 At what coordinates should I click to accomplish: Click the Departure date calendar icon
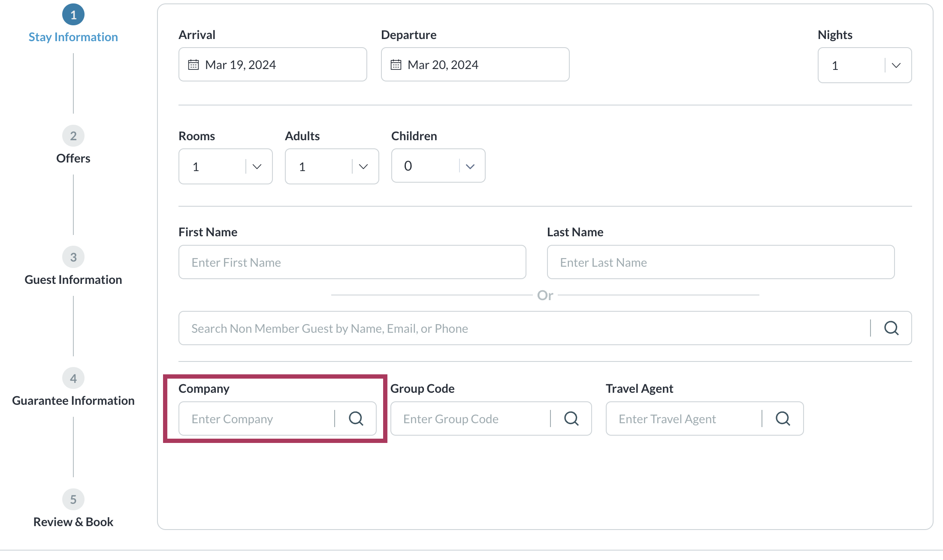(x=396, y=65)
